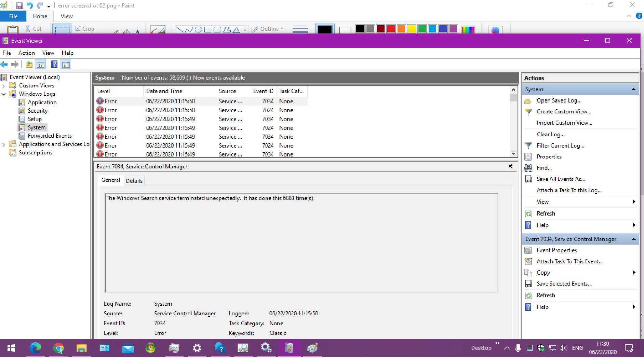This screenshot has width=644, height=358.
Task: Pick the green color in Paint palette
Action: [422, 29]
